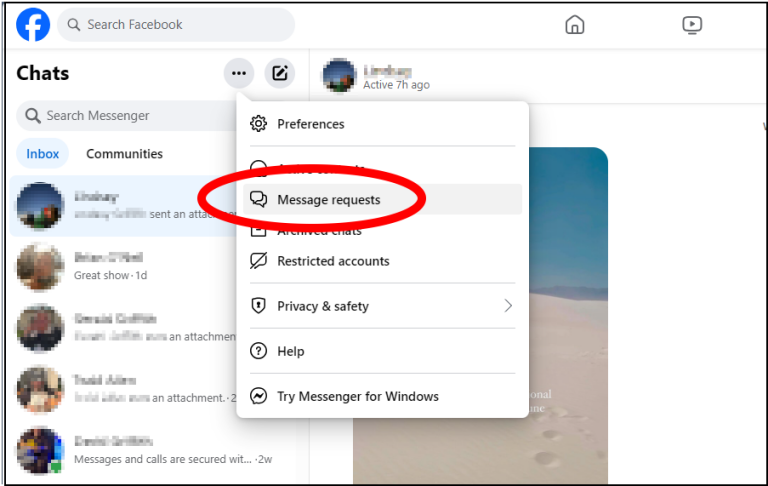
Task: Start a new message with compose icon
Action: (280, 73)
